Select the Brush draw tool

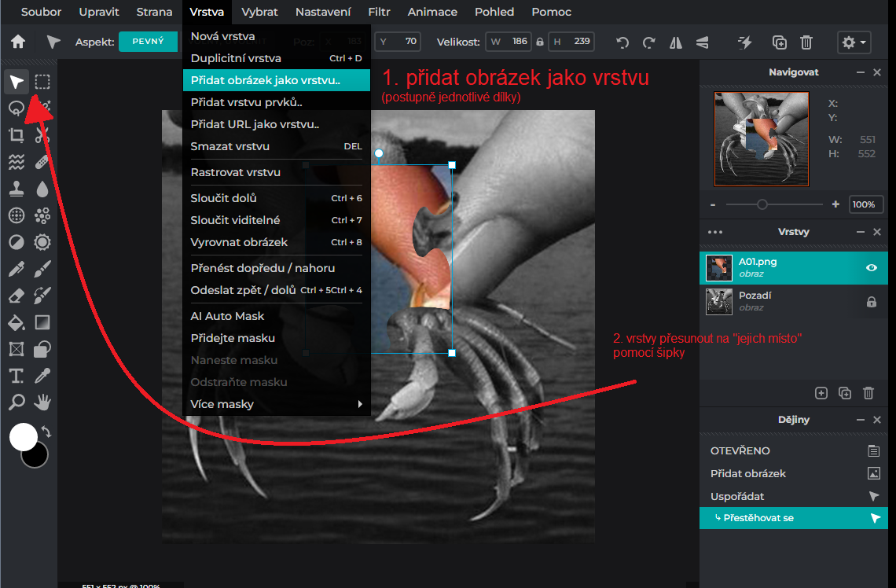point(42,269)
